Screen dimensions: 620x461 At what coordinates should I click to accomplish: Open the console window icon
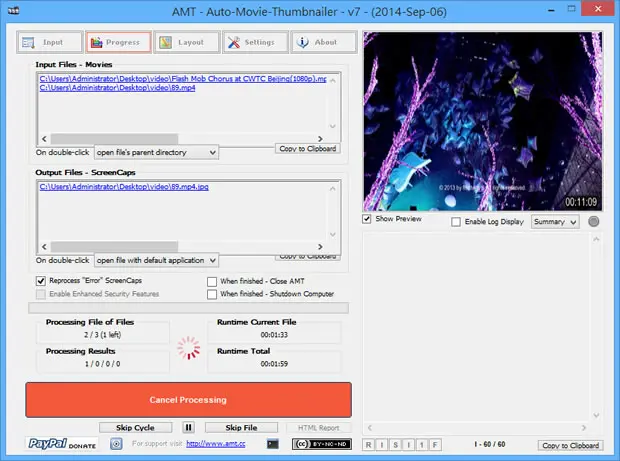273,444
